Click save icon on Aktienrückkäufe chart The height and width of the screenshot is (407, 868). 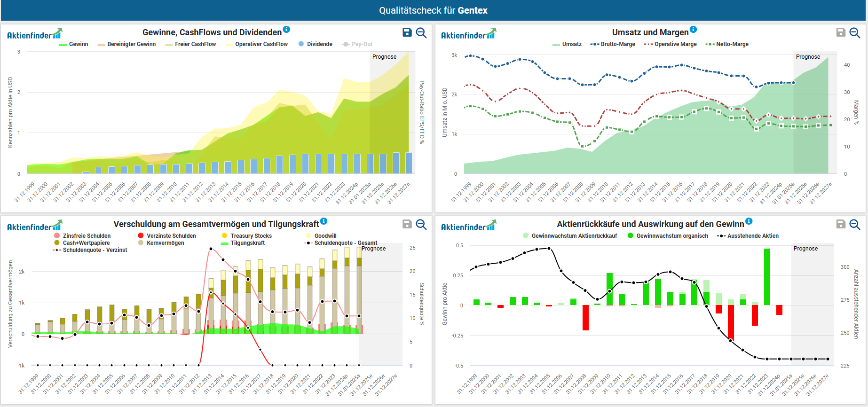841,224
